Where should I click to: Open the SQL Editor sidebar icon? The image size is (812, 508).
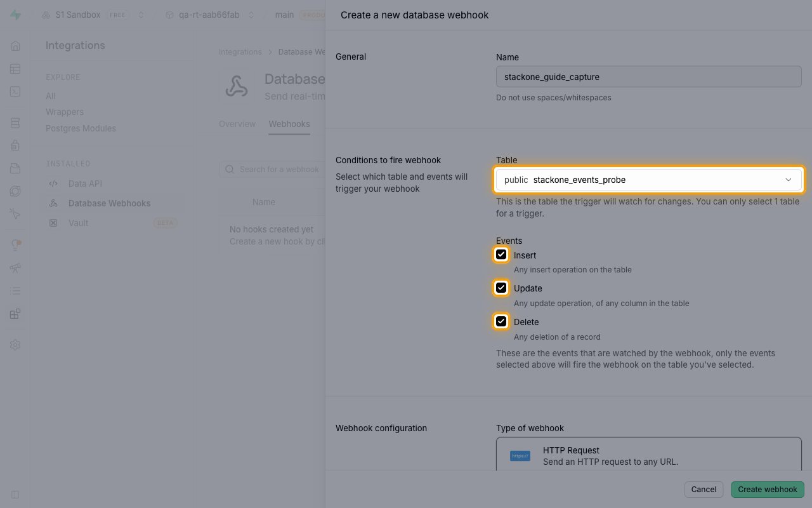click(x=15, y=91)
